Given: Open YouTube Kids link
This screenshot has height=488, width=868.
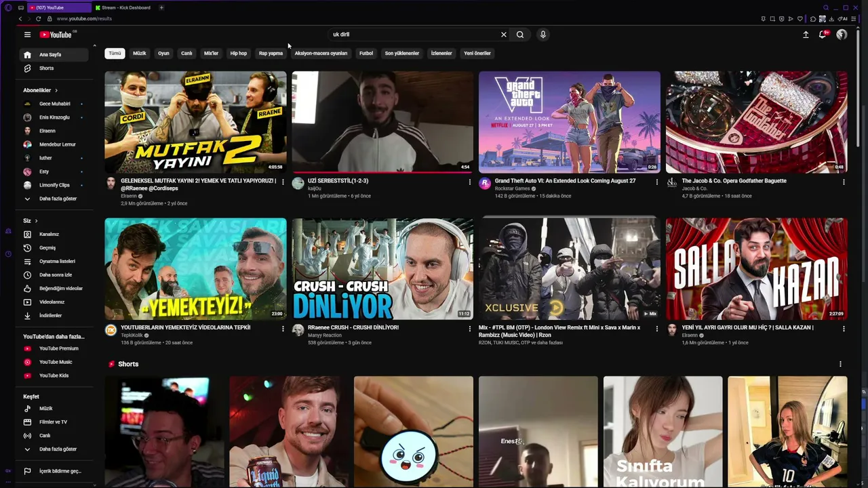Looking at the screenshot, I should tap(54, 375).
